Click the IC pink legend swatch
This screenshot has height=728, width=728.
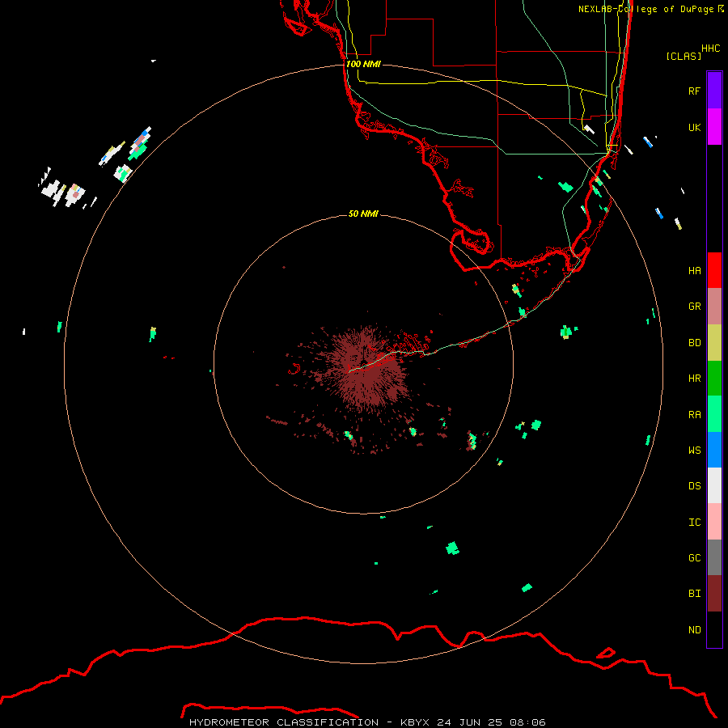click(x=714, y=522)
